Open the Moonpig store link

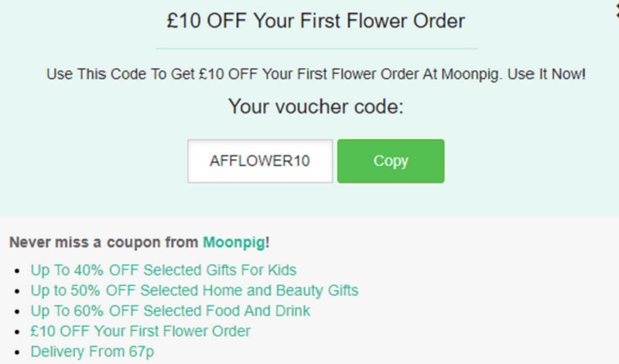[x=234, y=242]
